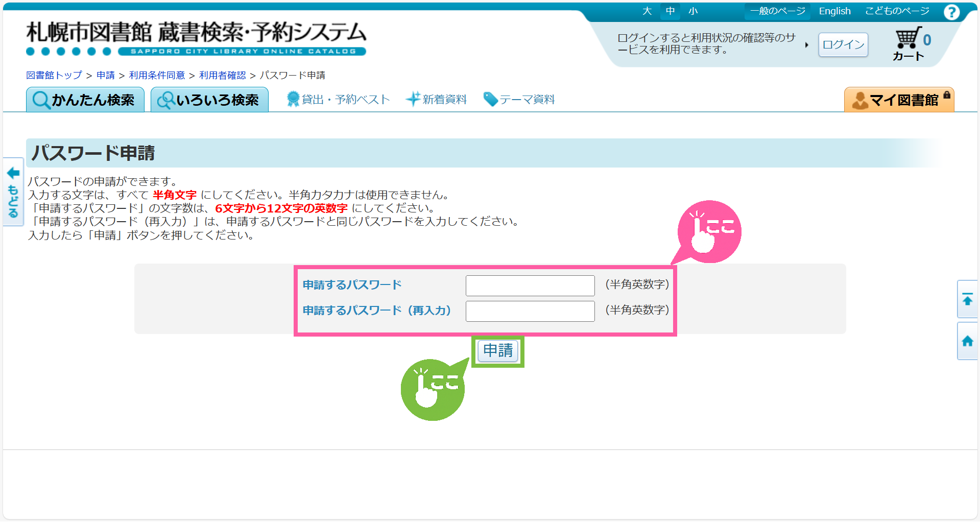980x523 pixels.
Task: Open the shopping cart icon
Action: [x=908, y=39]
